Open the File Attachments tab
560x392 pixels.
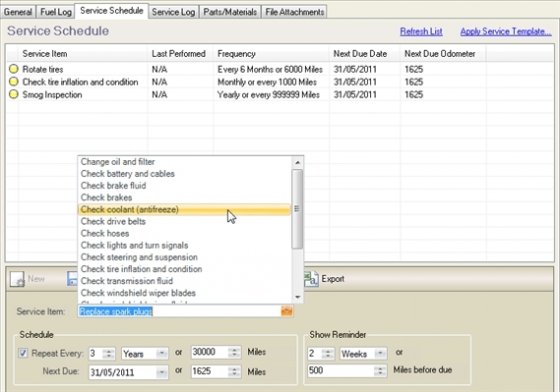[294, 12]
